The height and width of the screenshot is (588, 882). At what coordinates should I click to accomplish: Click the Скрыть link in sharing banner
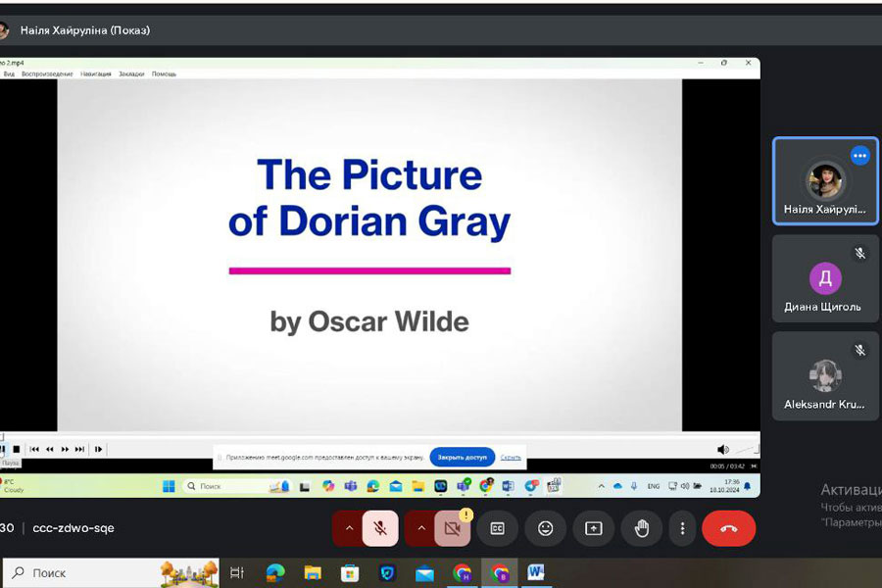(511, 457)
